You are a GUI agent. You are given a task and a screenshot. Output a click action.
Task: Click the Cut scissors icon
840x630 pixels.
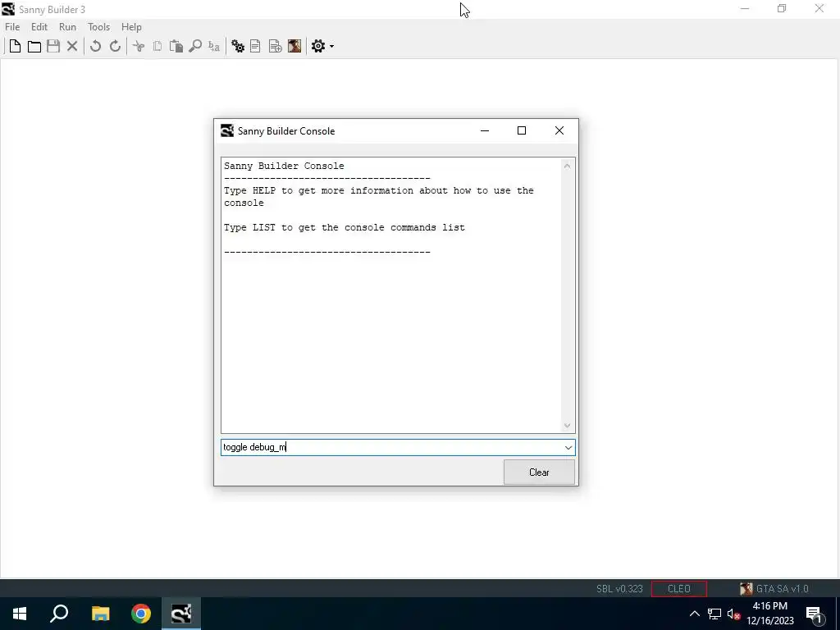point(138,46)
